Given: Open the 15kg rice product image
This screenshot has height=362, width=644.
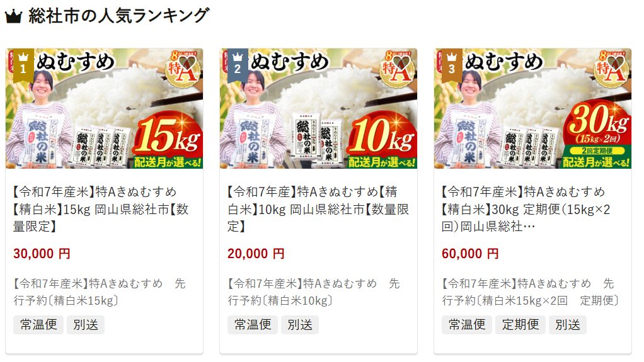Looking at the screenshot, I should 105,108.
